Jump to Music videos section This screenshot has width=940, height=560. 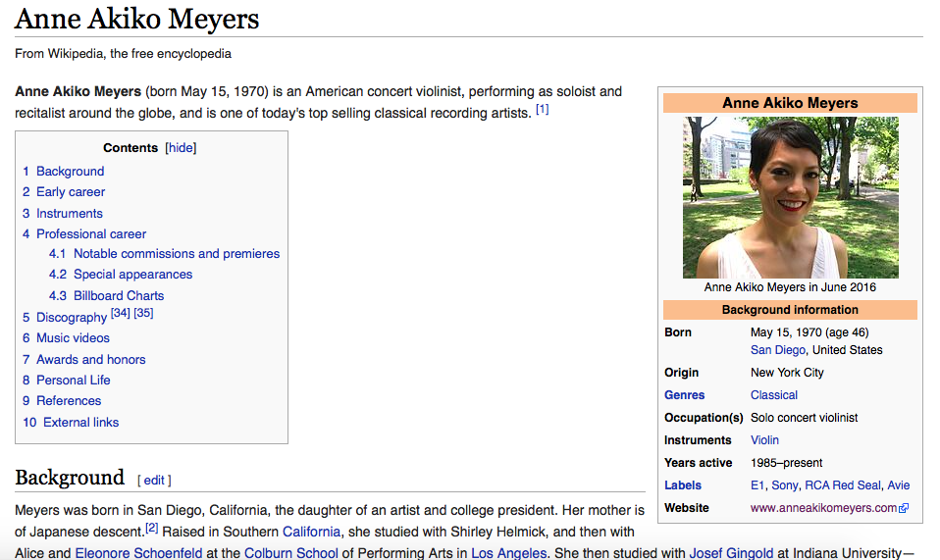[74, 338]
